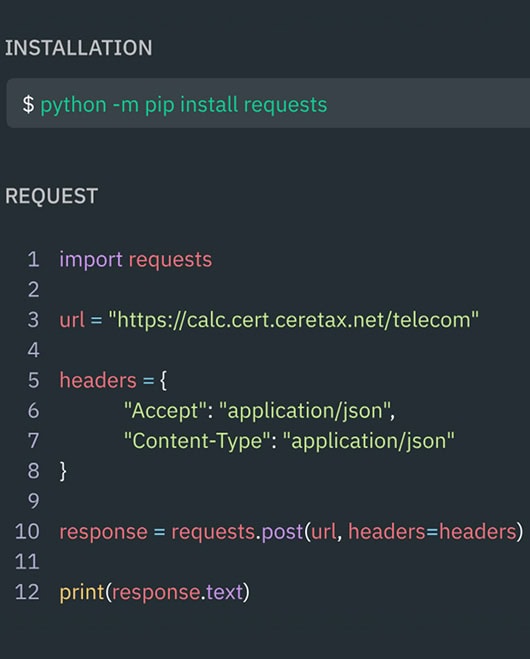Click the requests.post call on line 10
Image resolution: width=530 pixels, height=659 pixels.
pos(347,532)
